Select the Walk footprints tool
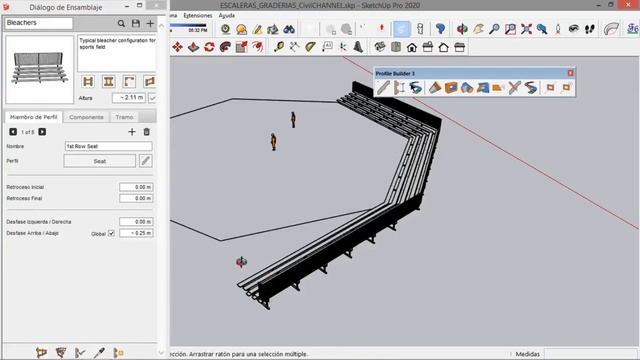Screen dimensions: 640x360 click(x=590, y=29)
